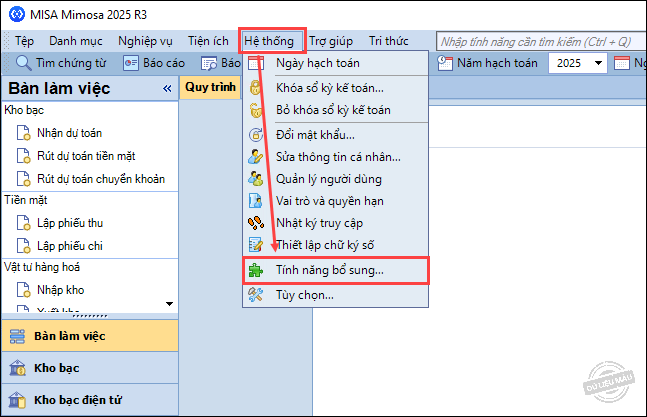Click the Rút dự toán tiền mặt icon
The height and width of the screenshot is (417, 647).
click(24, 156)
